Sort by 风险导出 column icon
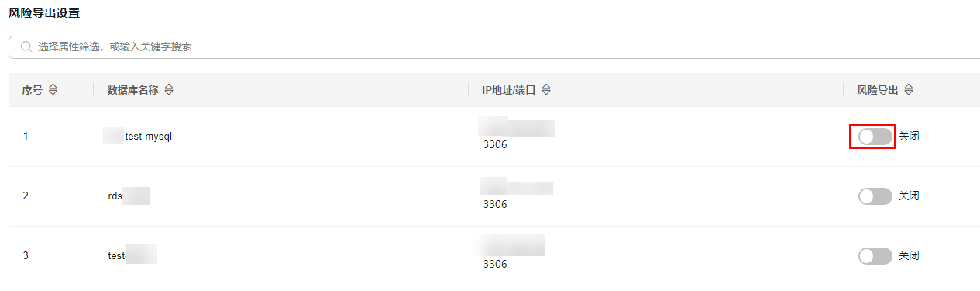The height and width of the screenshot is (291, 980). (x=909, y=90)
